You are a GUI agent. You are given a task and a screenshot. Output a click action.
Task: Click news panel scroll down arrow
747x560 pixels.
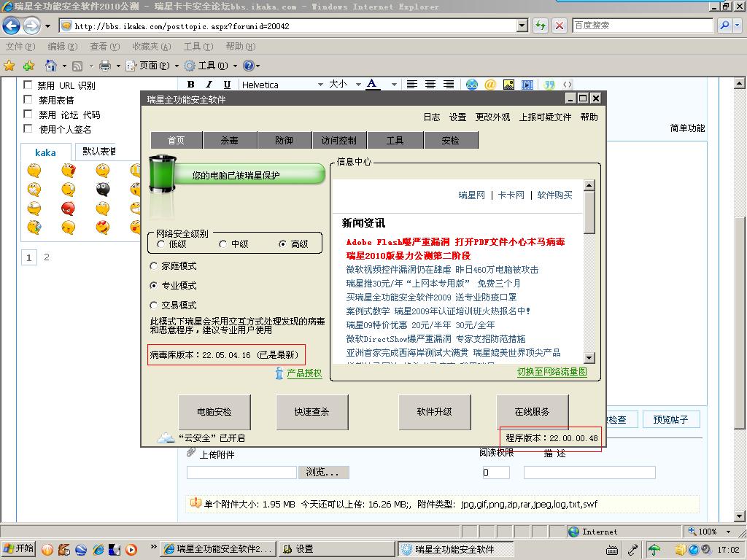(x=589, y=357)
